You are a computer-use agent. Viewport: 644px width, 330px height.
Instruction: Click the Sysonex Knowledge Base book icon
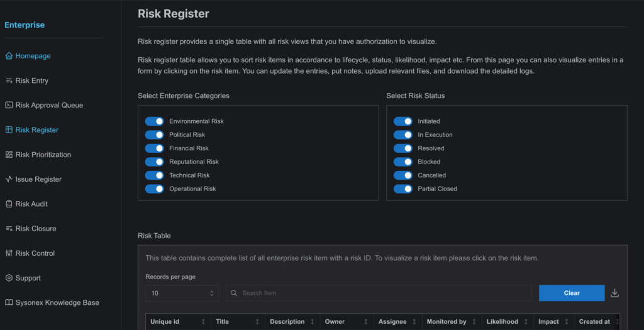point(9,302)
